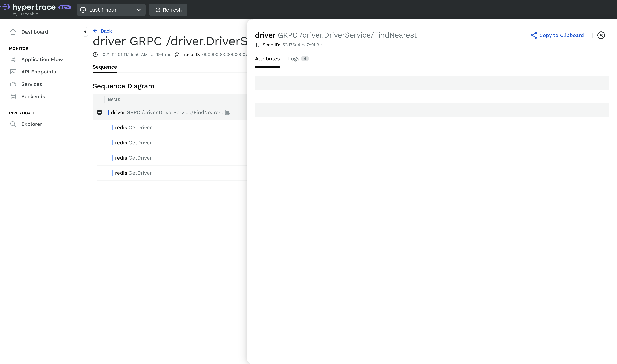
Task: Collapse the left navigation sidebar
Action: (85, 32)
